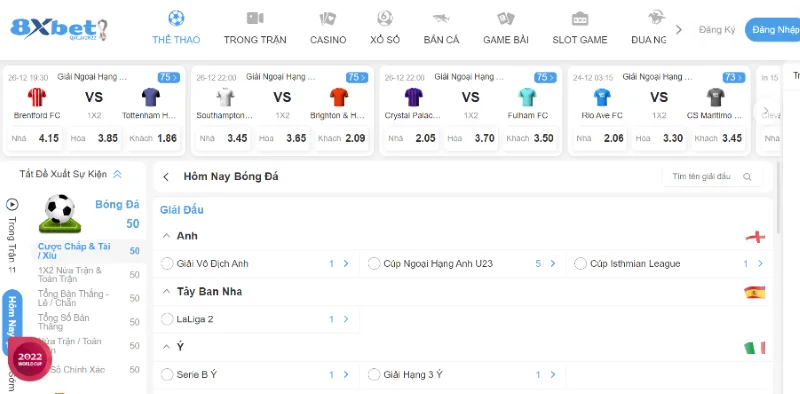Open the 75 markets badge for Brentford match

tap(168, 78)
